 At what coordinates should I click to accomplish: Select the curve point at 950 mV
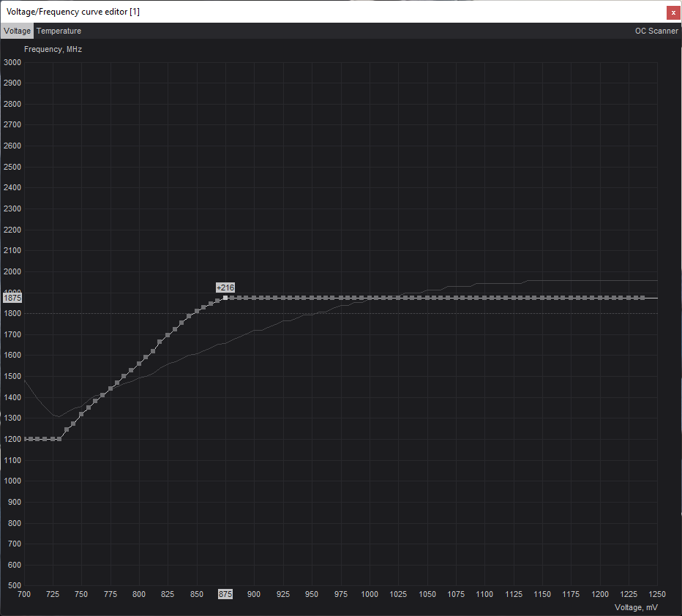312,298
